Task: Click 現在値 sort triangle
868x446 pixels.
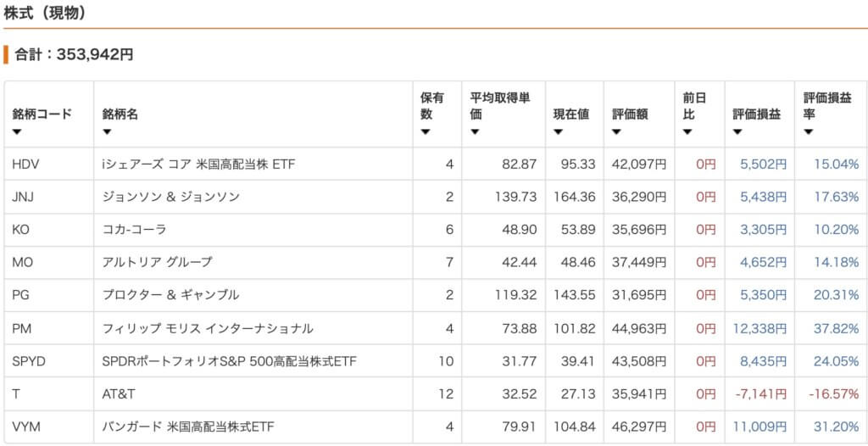Action: click(x=558, y=132)
